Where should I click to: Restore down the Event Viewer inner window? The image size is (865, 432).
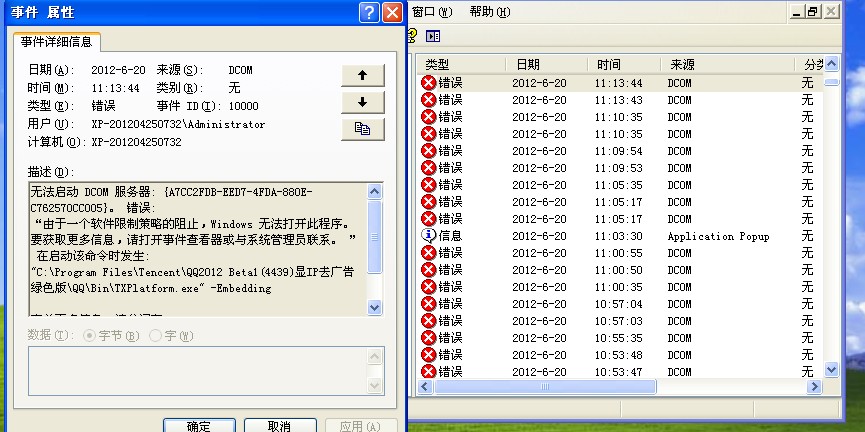pos(813,12)
